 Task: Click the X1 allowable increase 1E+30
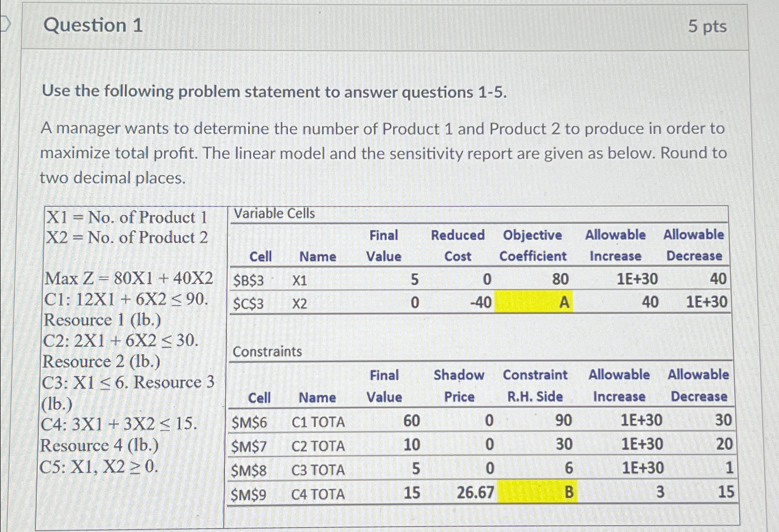(x=636, y=279)
